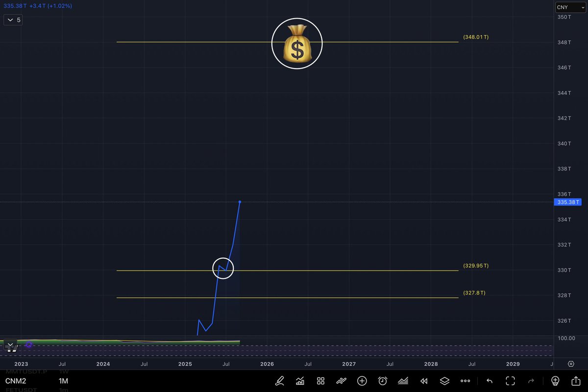Open the three-dots more menu
588x392 pixels.
(465, 381)
